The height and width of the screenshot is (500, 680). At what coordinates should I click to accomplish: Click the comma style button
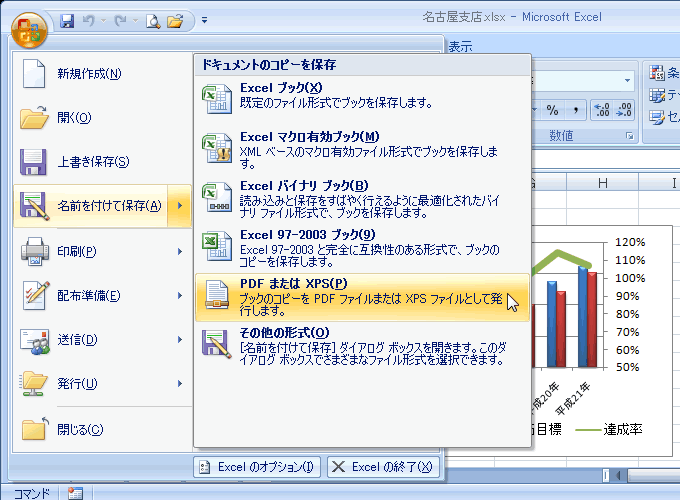575,110
